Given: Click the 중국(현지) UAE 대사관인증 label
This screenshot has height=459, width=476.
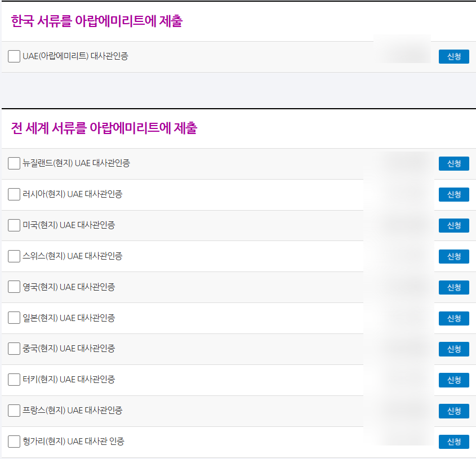Looking at the screenshot, I should point(69,349).
